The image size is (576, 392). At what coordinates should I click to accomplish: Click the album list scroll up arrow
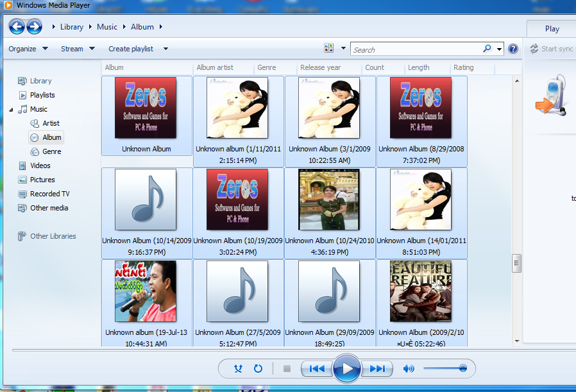pos(517,81)
